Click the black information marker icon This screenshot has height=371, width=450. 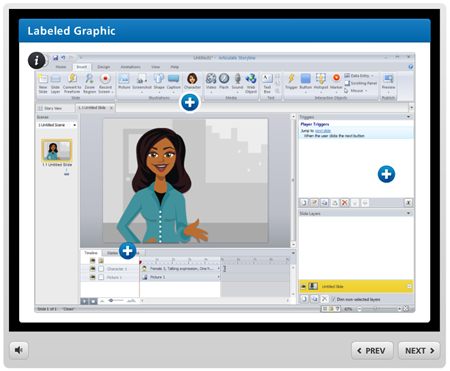36,60
